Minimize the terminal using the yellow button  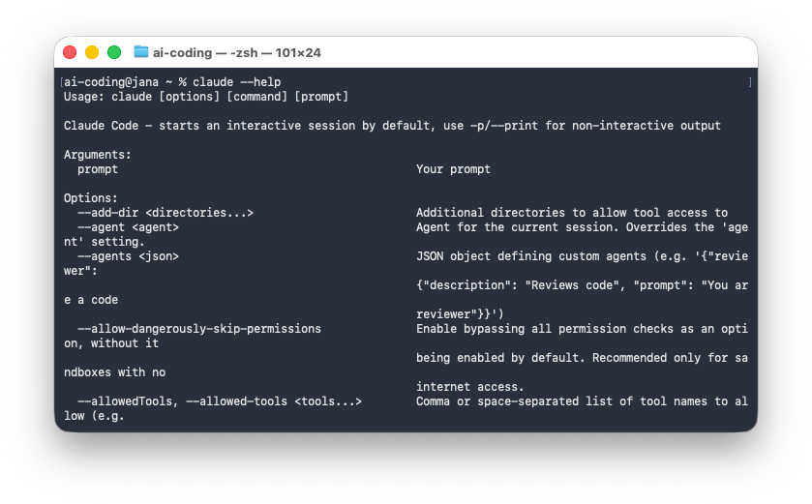tap(92, 52)
